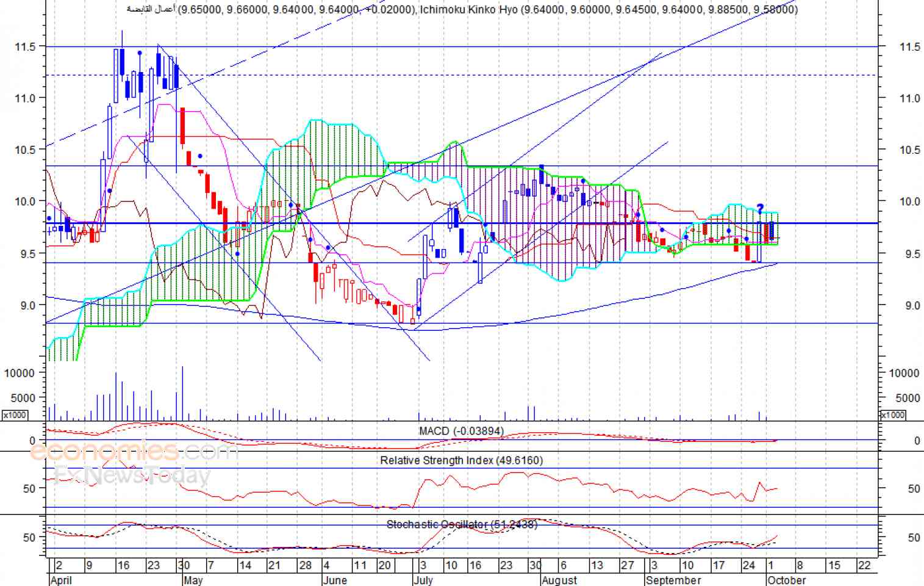Click the RSI panel left-axis 50 label
The height and width of the screenshot is (586, 924).
tap(29, 488)
